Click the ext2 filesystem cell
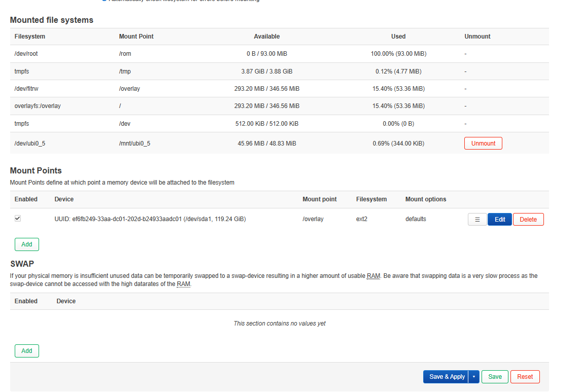This screenshot has width=581, height=392. coord(362,219)
